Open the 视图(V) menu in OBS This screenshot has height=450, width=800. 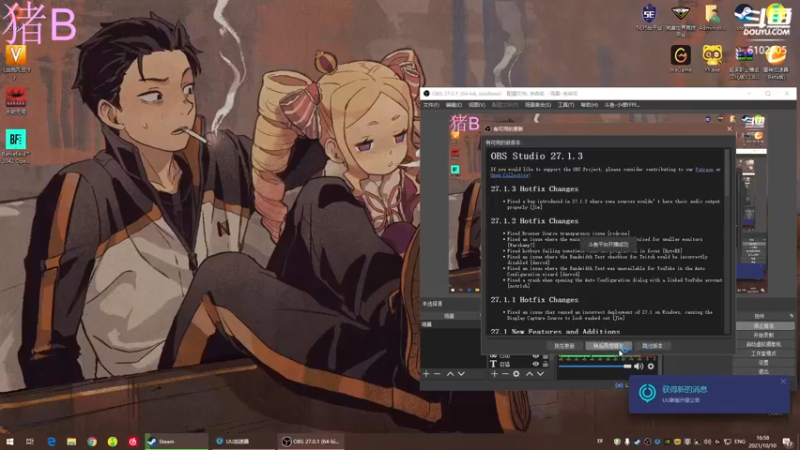(477, 105)
